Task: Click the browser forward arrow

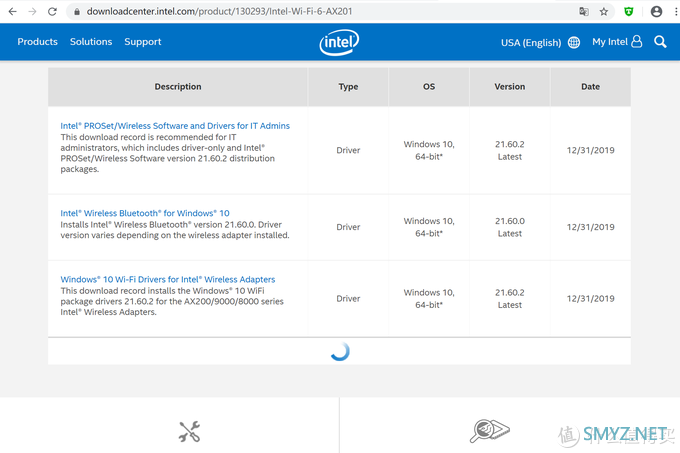Action: (33, 12)
